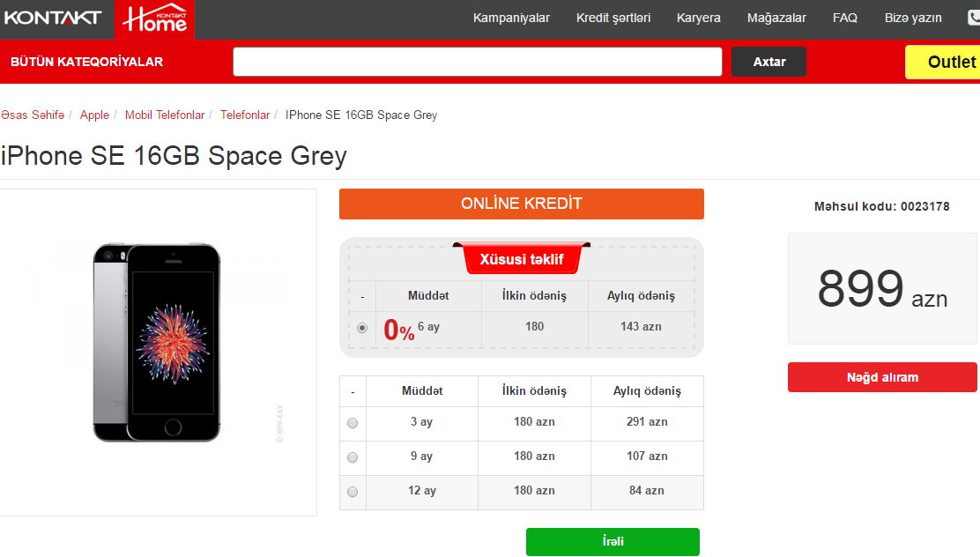
Task: Select the 0% 6 ay credit option
Action: point(362,328)
